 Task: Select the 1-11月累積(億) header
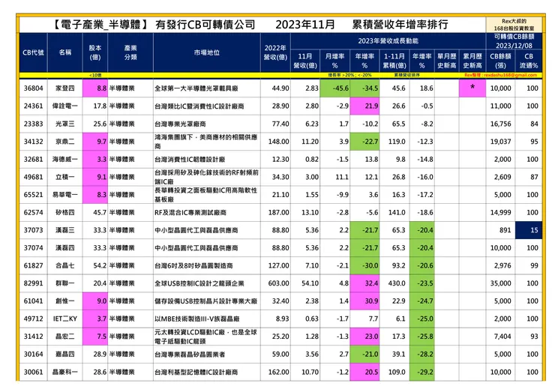[x=394, y=61]
